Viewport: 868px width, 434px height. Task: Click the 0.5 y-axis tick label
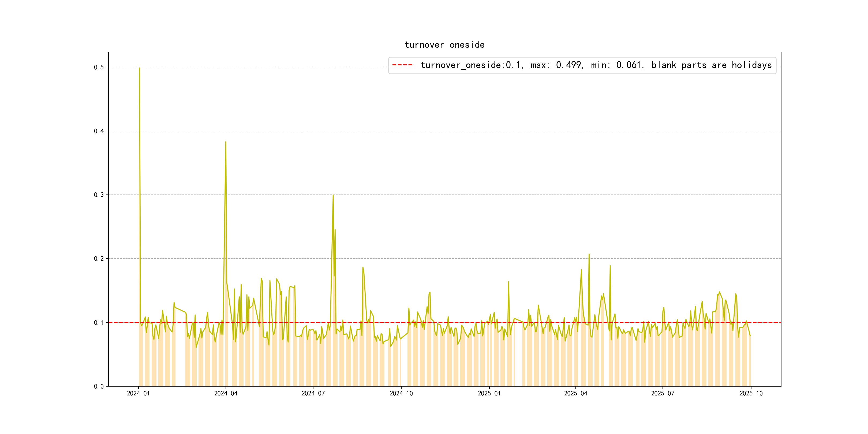coord(99,68)
